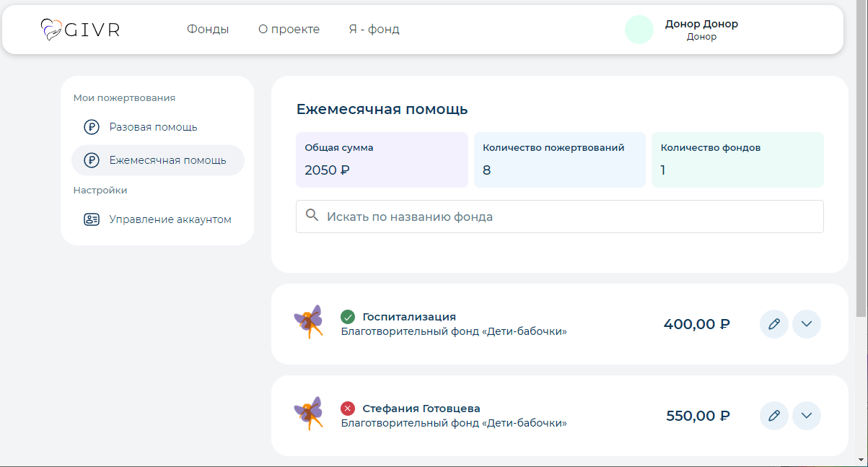Click the GIVR logo
This screenshot has height=467, width=868.
[81, 30]
